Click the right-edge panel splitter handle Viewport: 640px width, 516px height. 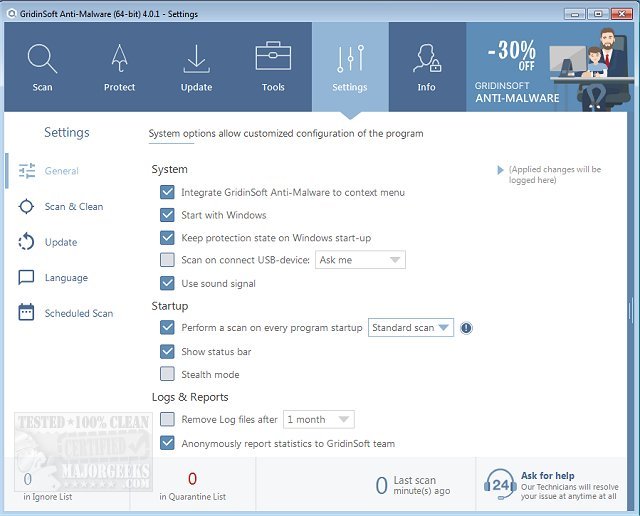tap(631, 311)
